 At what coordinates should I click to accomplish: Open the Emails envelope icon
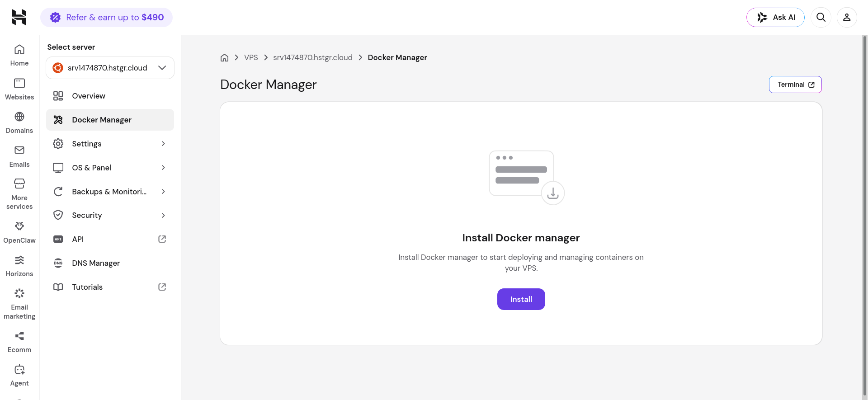pos(19,150)
